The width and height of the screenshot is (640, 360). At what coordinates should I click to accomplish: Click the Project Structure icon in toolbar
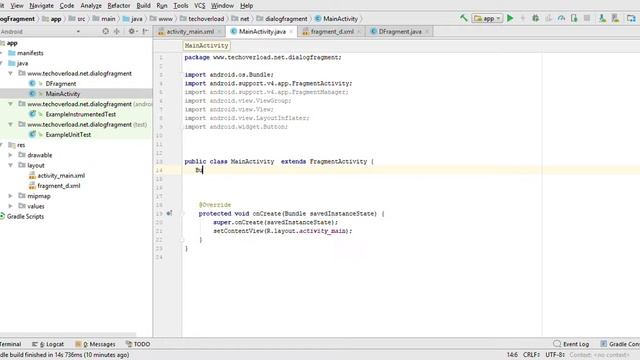[631, 18]
